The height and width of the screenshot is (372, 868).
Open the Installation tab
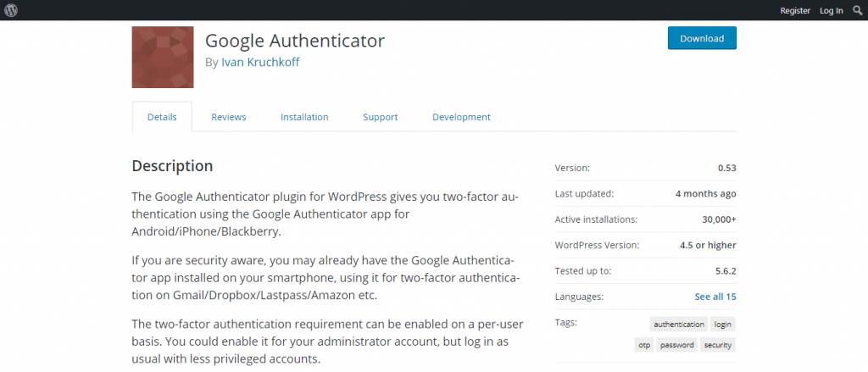[304, 117]
